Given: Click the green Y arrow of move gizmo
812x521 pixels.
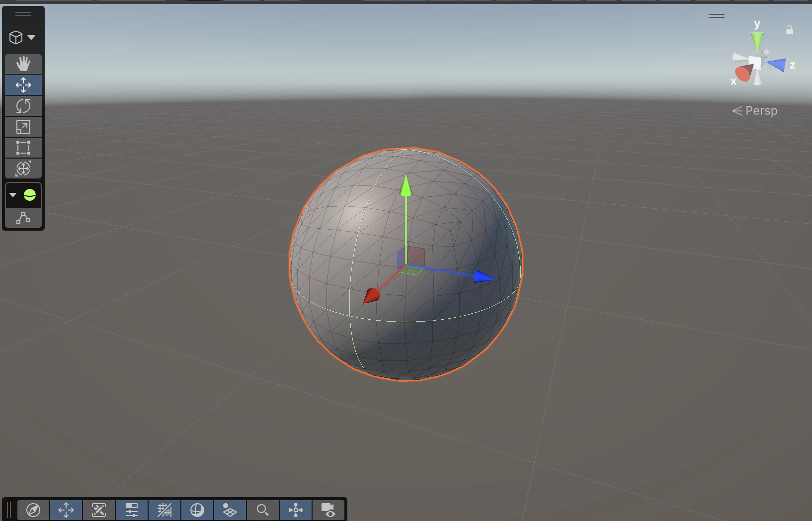Looking at the screenshot, I should [406, 186].
